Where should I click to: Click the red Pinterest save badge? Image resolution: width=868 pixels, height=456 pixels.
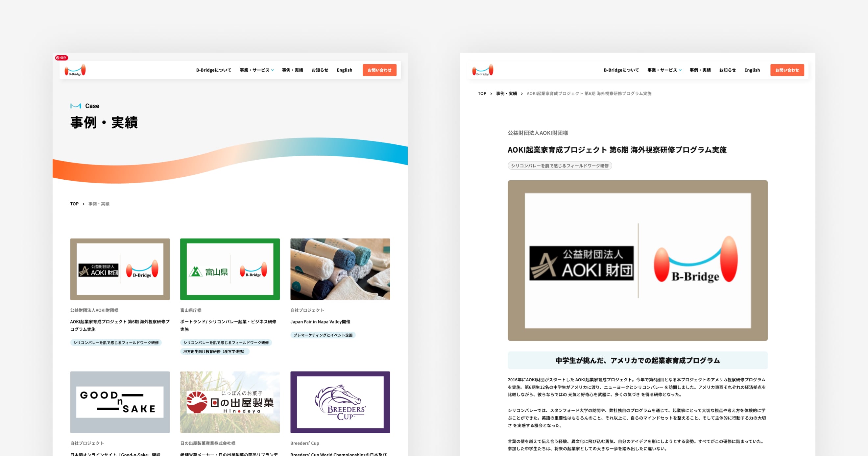click(62, 58)
